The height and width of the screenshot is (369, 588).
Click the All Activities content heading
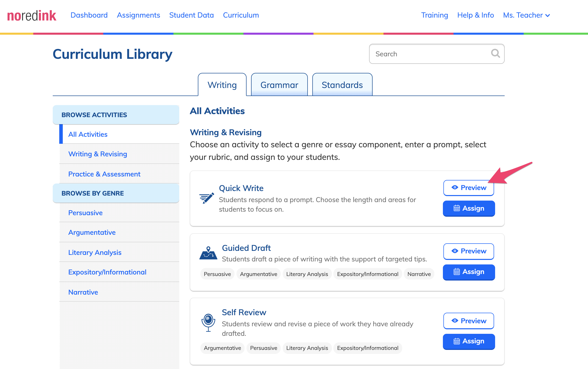click(x=217, y=111)
